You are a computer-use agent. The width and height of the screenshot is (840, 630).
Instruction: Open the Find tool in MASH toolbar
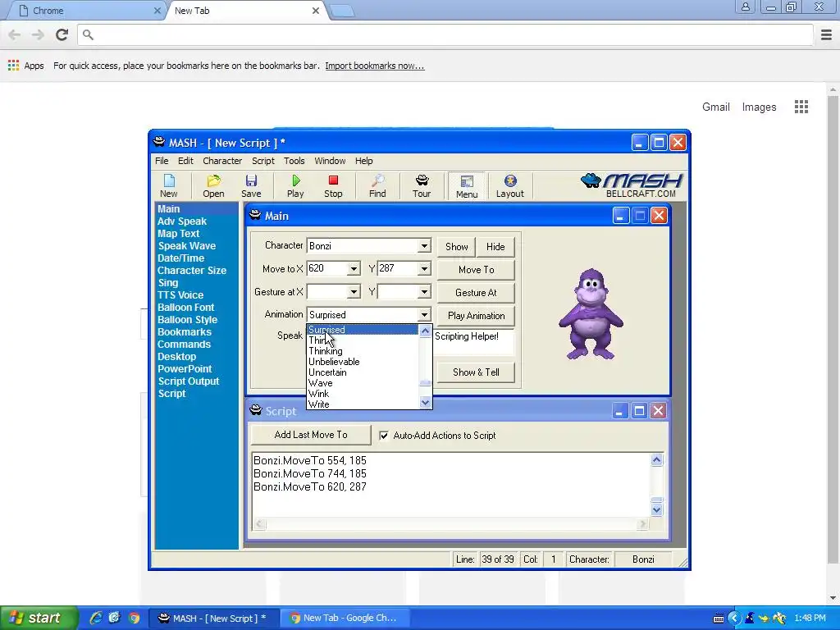(377, 186)
